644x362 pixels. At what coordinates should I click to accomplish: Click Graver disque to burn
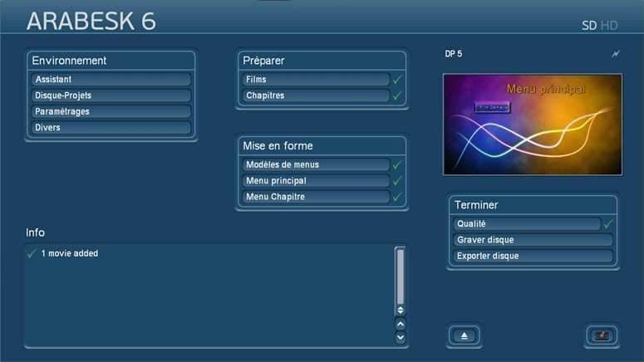[x=533, y=240]
